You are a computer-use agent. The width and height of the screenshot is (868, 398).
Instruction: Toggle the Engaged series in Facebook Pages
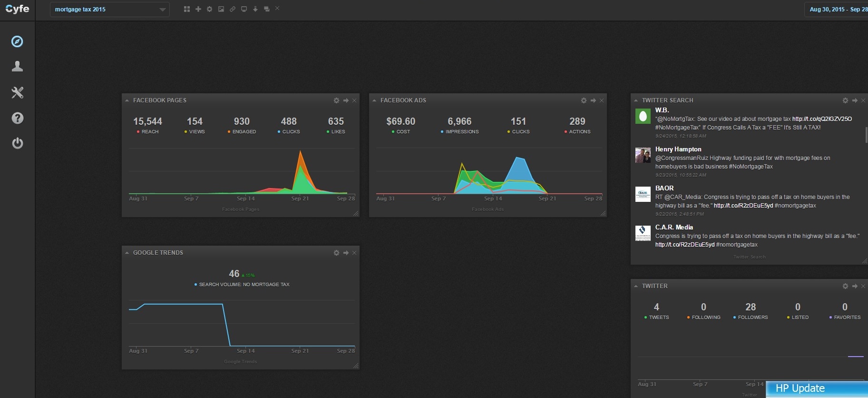tap(242, 132)
